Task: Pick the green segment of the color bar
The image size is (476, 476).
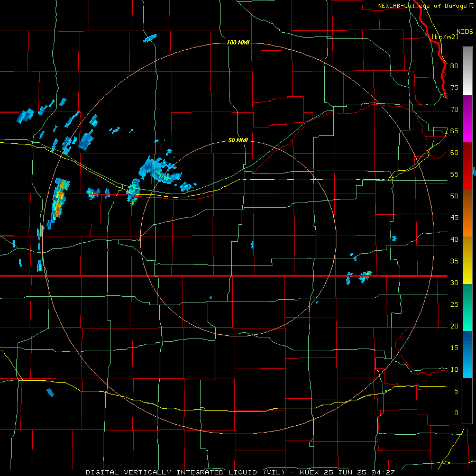Action: click(467, 307)
